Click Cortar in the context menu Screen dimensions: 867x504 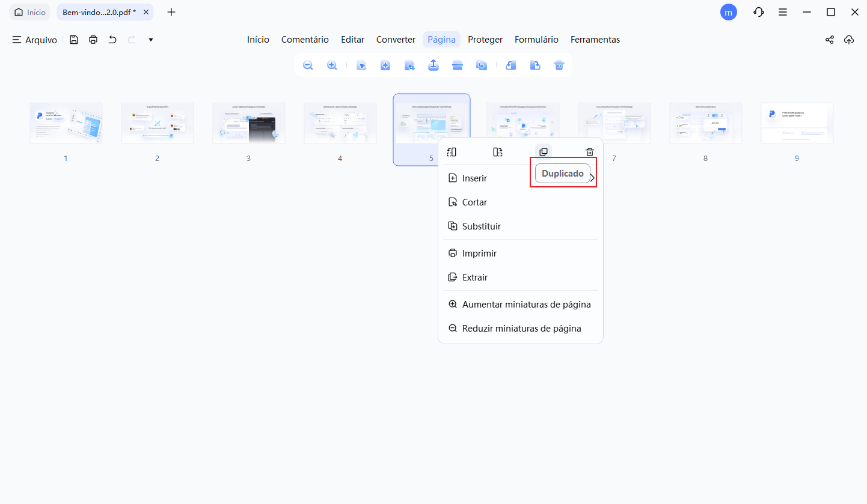click(x=474, y=202)
